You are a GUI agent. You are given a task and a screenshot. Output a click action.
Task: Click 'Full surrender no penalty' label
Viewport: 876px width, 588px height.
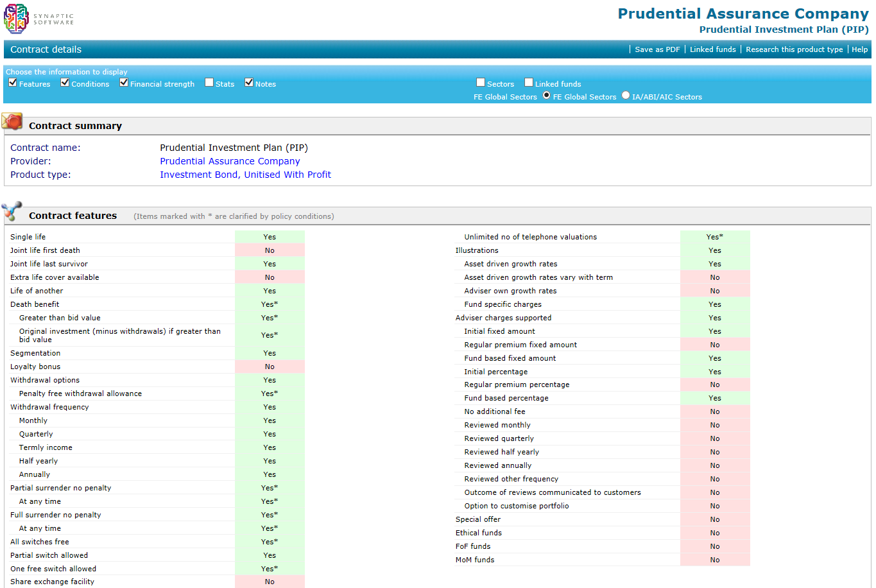click(x=55, y=515)
